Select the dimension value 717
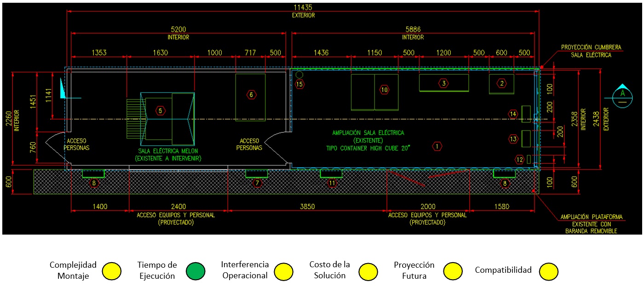 point(250,53)
